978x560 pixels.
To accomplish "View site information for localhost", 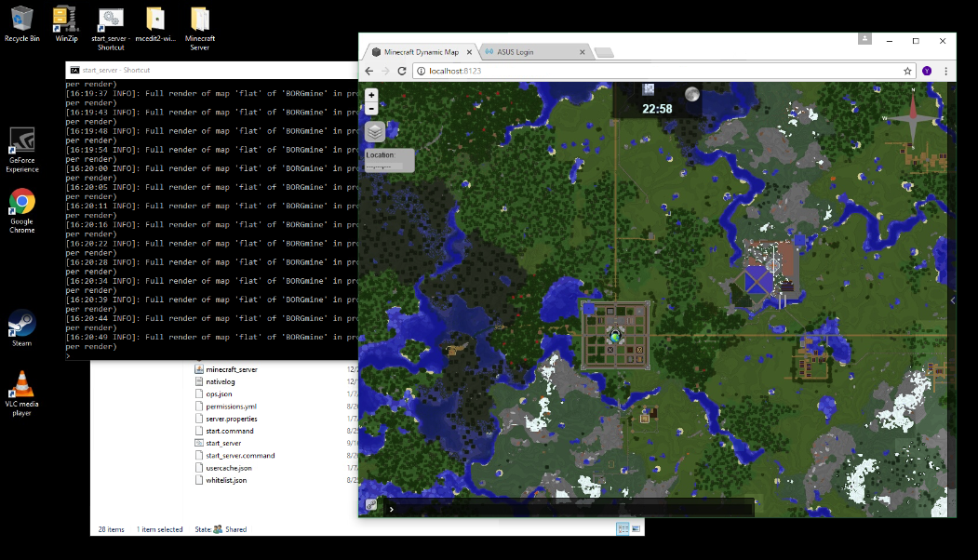I will tap(421, 71).
